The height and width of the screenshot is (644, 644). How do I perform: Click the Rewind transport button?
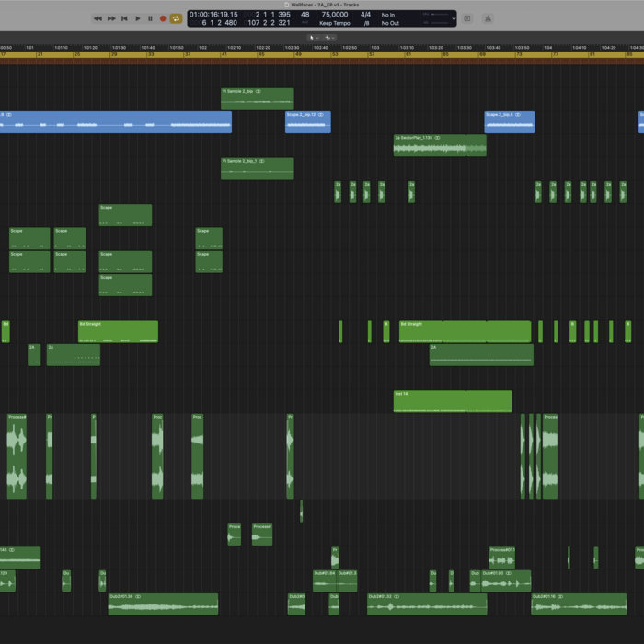point(98,18)
